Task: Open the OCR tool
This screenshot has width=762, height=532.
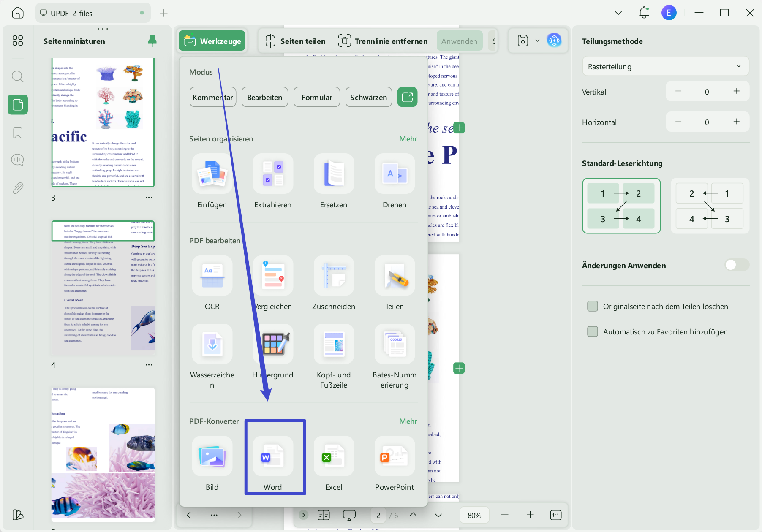Action: 212,275
